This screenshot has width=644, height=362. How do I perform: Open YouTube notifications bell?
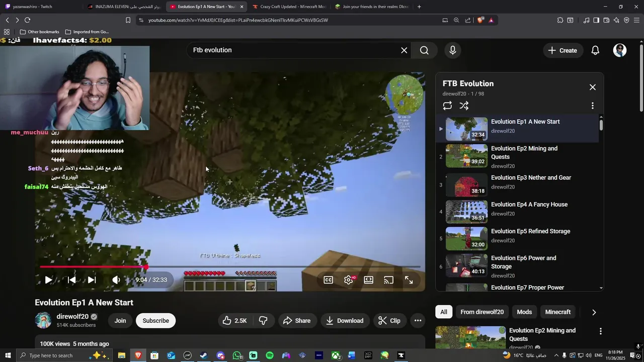click(595, 50)
